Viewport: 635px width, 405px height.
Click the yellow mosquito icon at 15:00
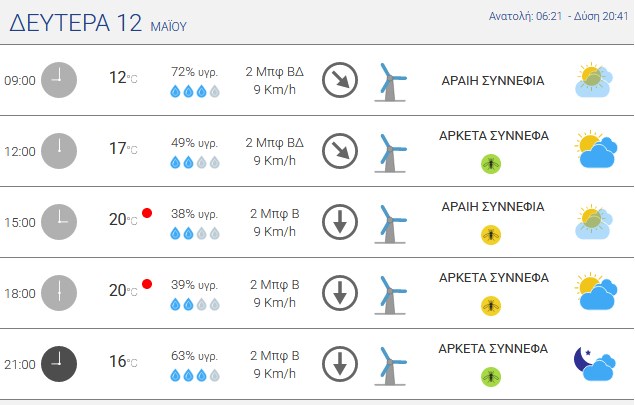point(491,235)
